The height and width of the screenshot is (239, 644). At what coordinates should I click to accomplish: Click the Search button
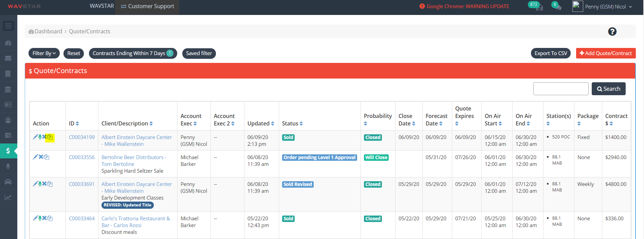(609, 89)
